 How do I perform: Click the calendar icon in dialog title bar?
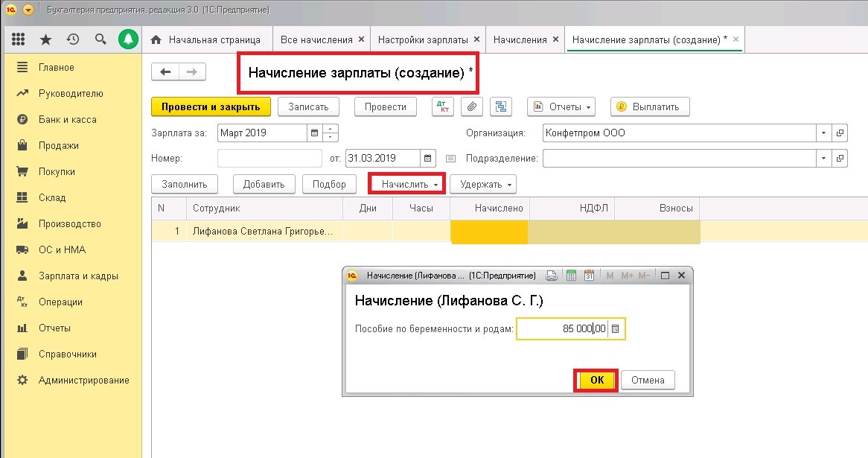coord(588,275)
